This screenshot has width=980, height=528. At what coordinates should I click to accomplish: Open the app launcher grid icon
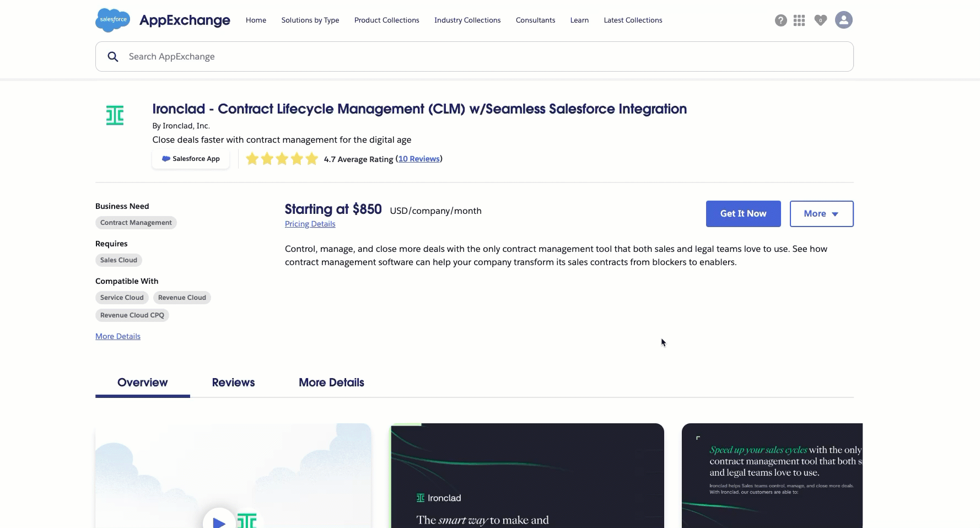799,20
